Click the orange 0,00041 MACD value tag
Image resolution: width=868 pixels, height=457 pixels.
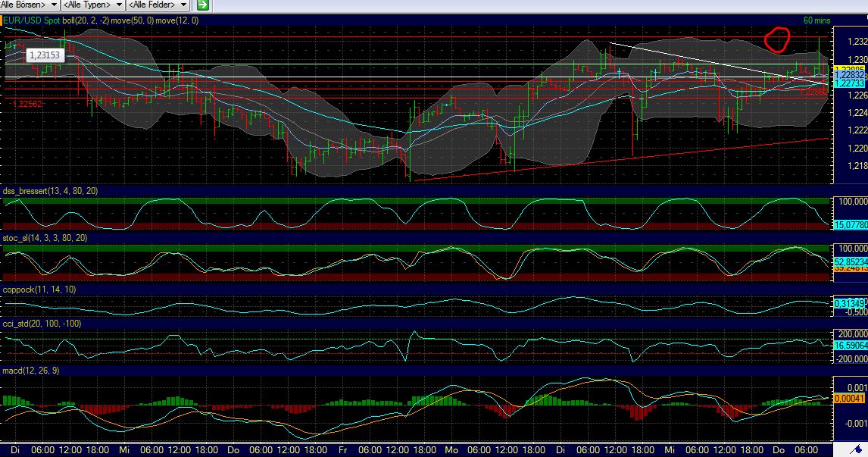(x=850, y=399)
